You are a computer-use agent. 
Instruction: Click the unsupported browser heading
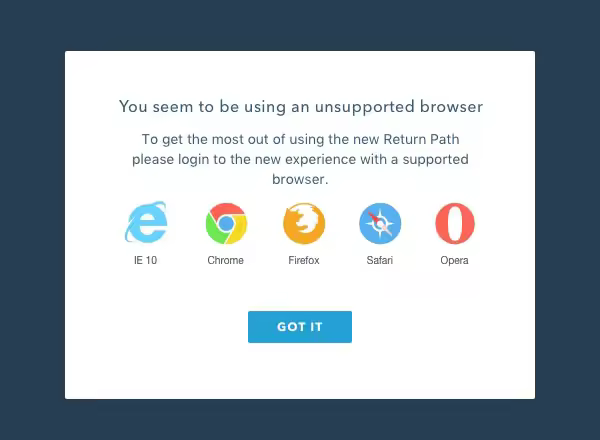pyautogui.click(x=301, y=107)
